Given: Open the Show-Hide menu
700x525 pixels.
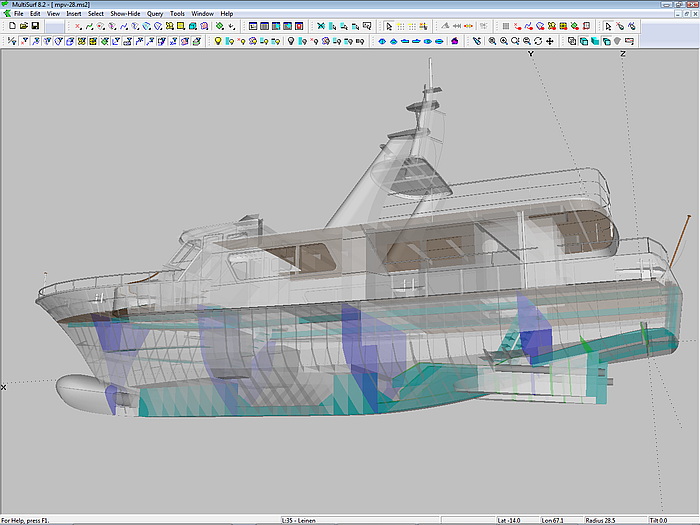Looking at the screenshot, I should click(x=125, y=14).
